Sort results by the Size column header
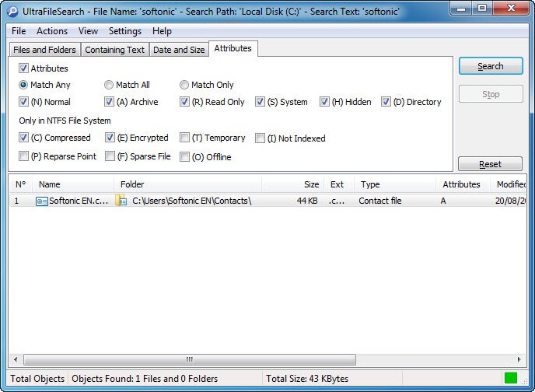The height and width of the screenshot is (392, 535). click(292, 184)
